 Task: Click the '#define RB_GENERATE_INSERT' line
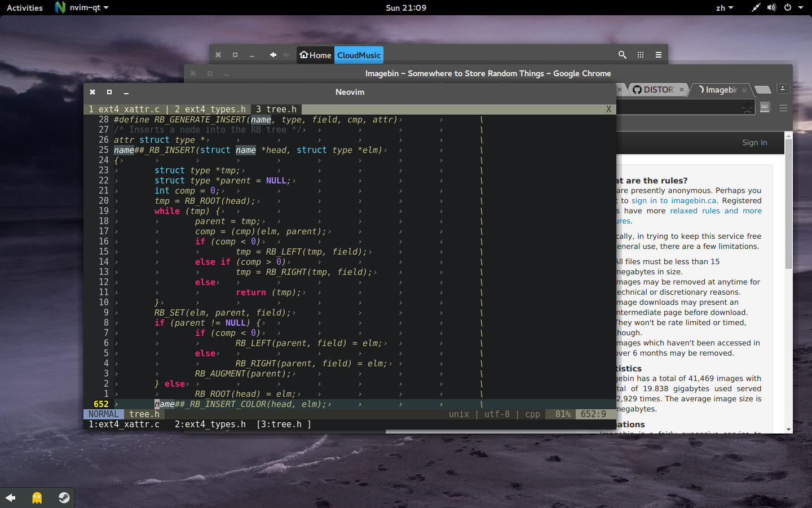(255, 120)
